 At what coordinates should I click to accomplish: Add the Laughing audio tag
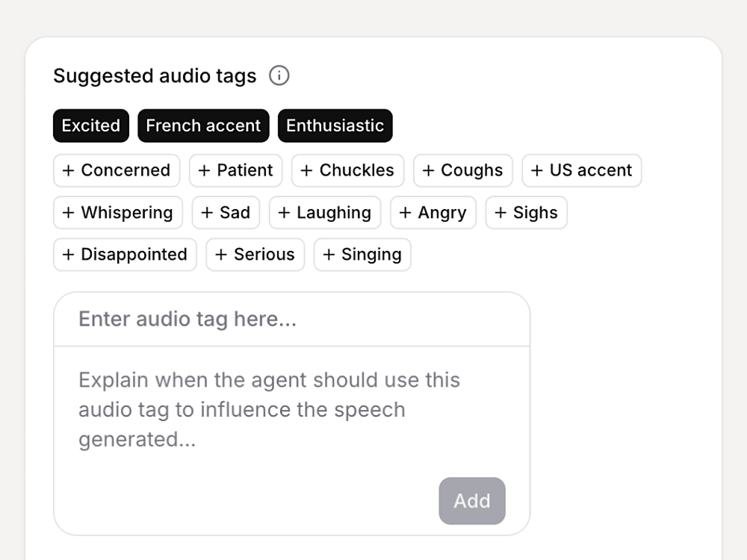[325, 213]
